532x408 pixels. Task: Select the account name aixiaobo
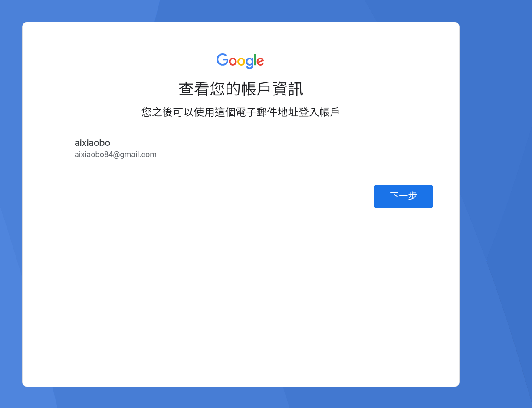[92, 143]
